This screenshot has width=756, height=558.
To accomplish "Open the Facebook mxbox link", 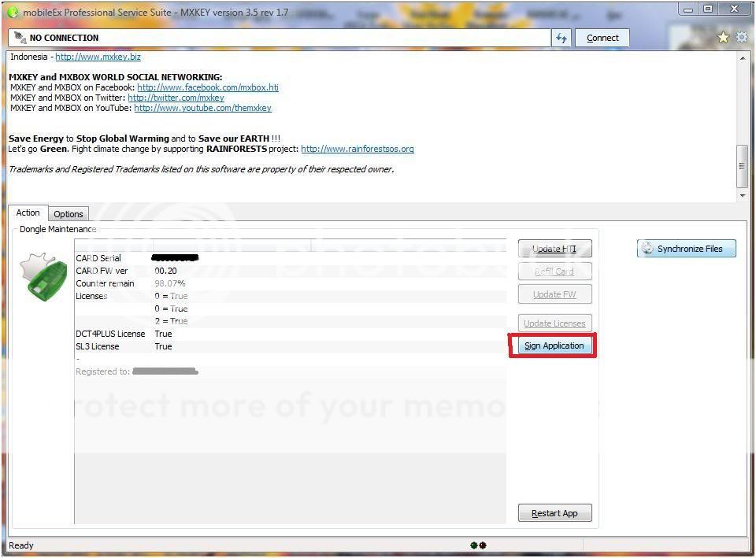I will click(x=208, y=87).
